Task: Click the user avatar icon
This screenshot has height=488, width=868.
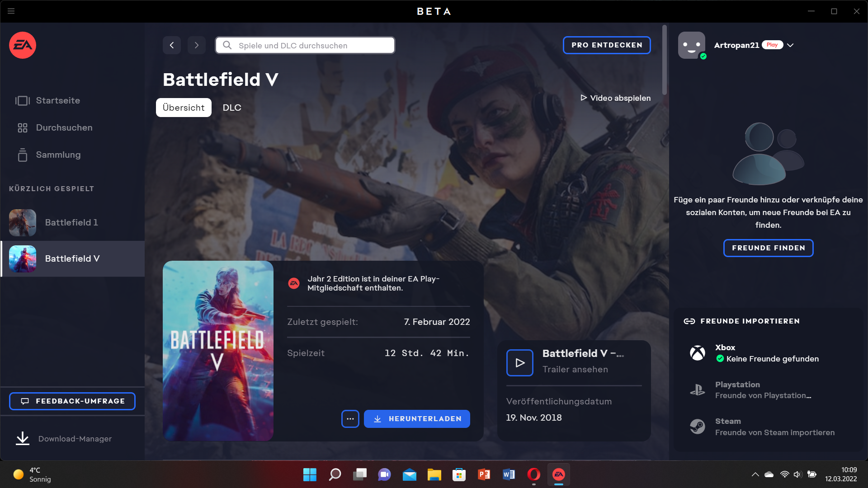Action: 692,45
